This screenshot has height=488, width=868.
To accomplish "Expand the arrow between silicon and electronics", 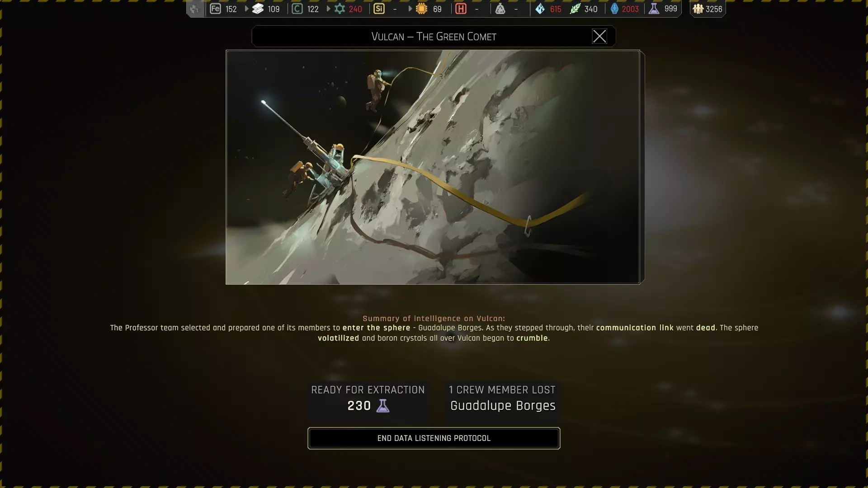I will pyautogui.click(x=410, y=9).
